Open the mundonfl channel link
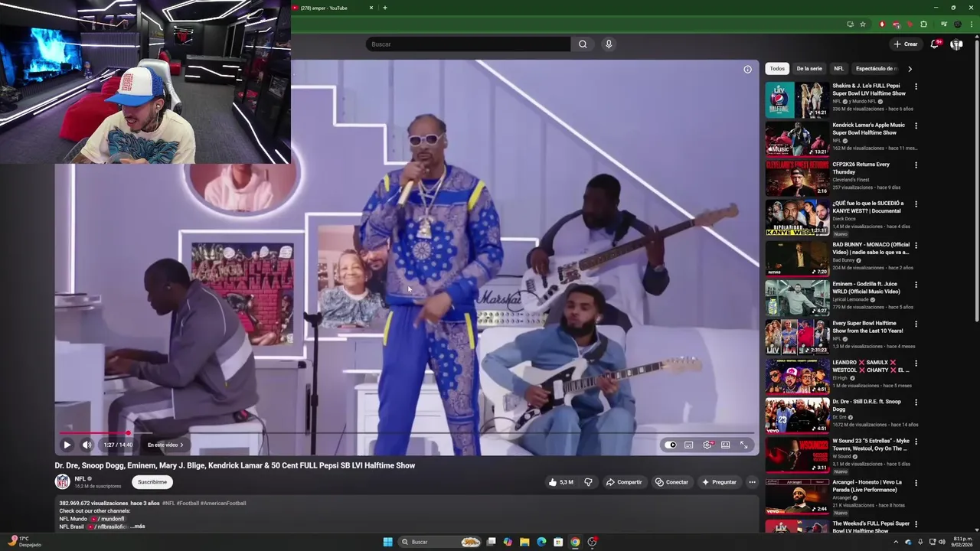The height and width of the screenshot is (551, 980). pyautogui.click(x=110, y=519)
